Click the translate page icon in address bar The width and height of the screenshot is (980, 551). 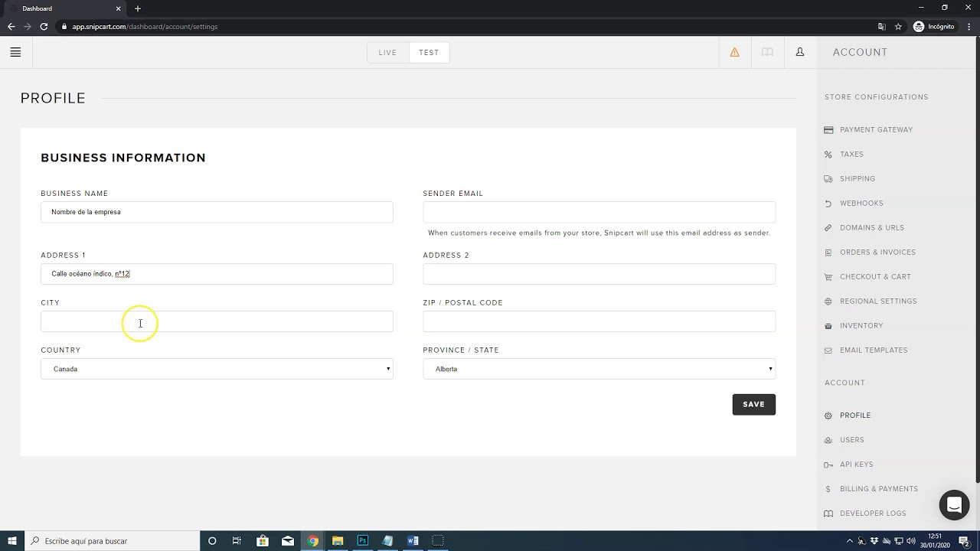pos(882,26)
